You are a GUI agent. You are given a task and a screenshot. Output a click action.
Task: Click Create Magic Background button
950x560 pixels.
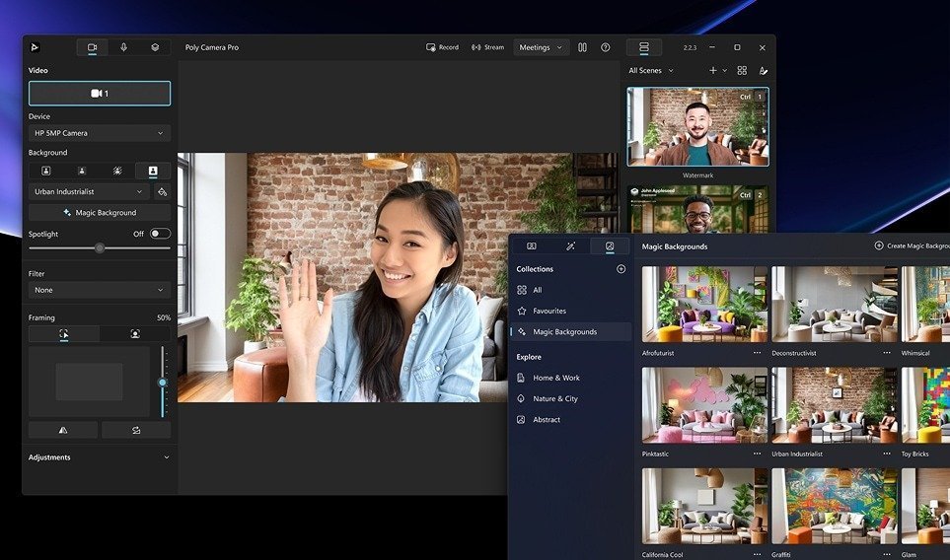[x=912, y=245]
